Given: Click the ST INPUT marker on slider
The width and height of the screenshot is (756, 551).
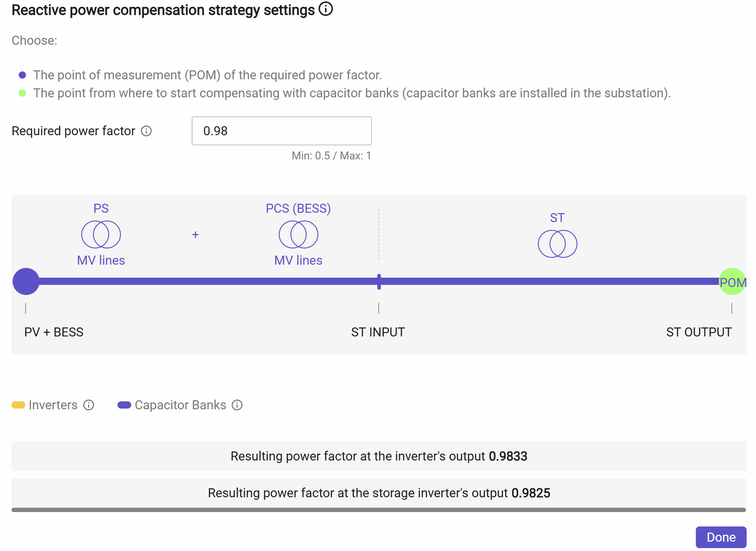Looking at the screenshot, I should click(x=379, y=282).
